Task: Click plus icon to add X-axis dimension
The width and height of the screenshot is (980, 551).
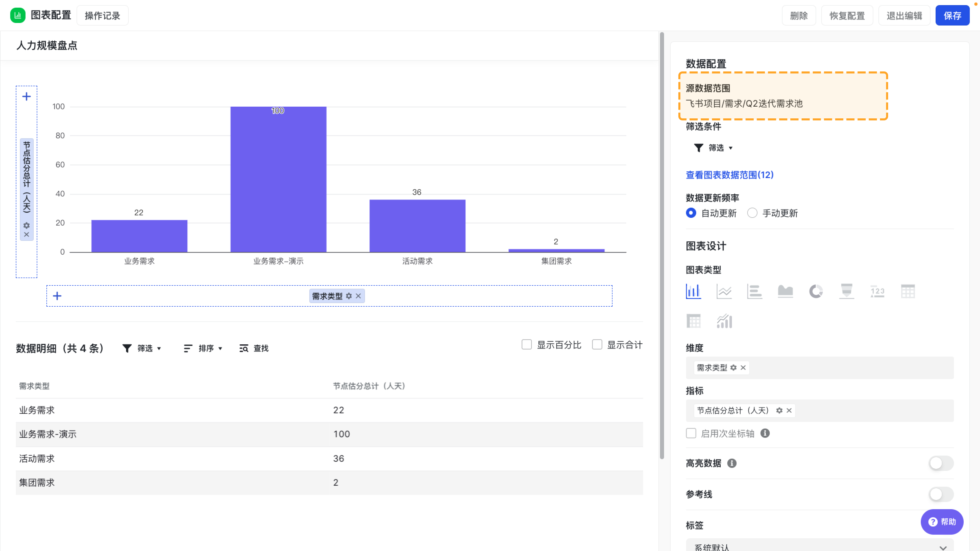Action: [57, 296]
